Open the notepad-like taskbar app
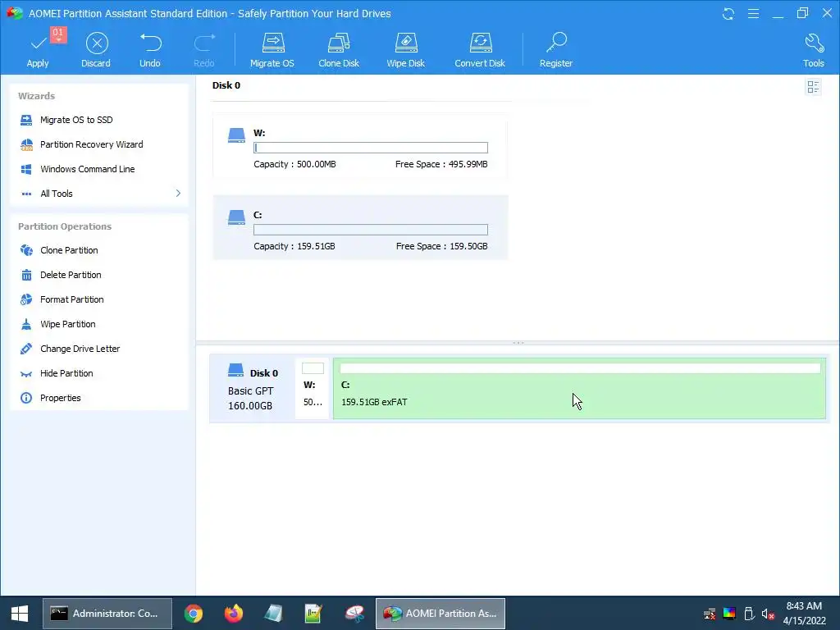 pyautogui.click(x=274, y=614)
